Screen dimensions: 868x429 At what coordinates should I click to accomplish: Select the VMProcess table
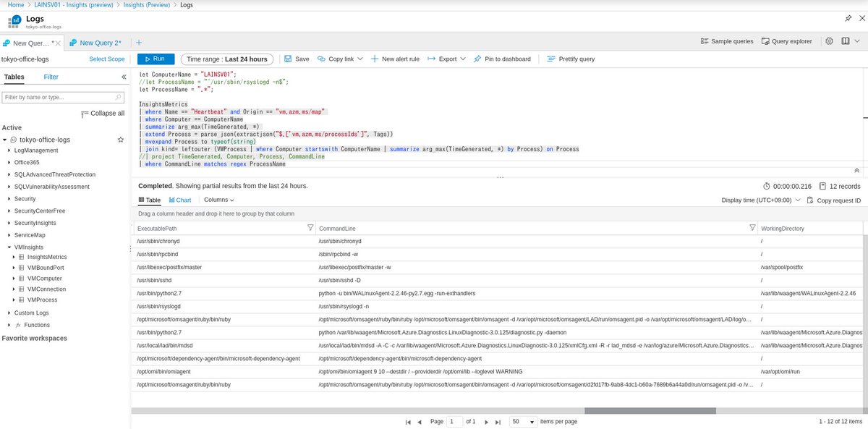coord(42,299)
